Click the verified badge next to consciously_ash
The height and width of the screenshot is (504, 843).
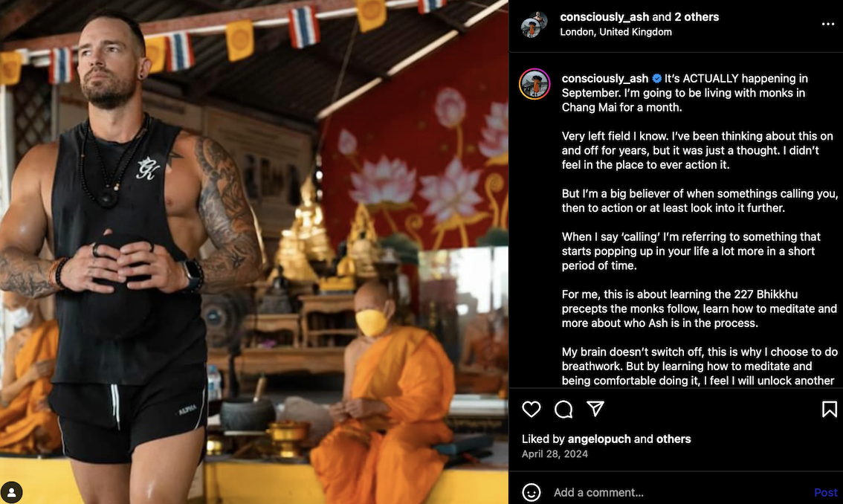(x=657, y=79)
